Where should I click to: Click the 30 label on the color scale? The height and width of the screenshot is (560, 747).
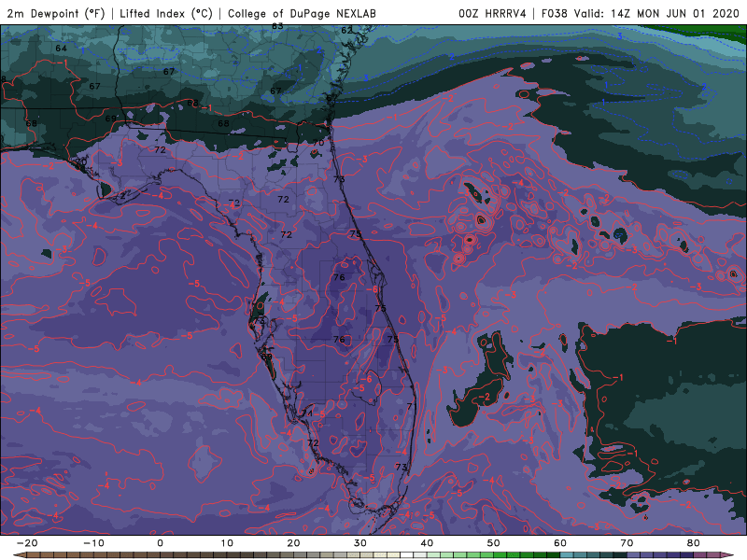point(360,543)
